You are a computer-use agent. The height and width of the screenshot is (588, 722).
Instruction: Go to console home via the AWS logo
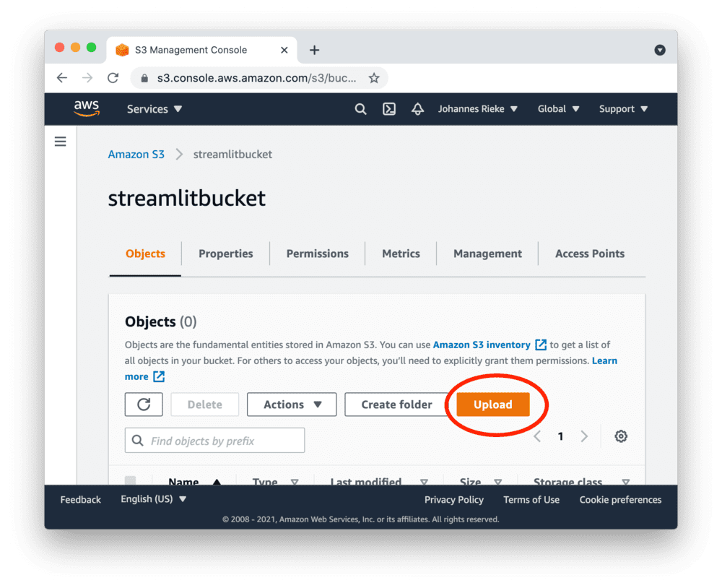coord(87,108)
